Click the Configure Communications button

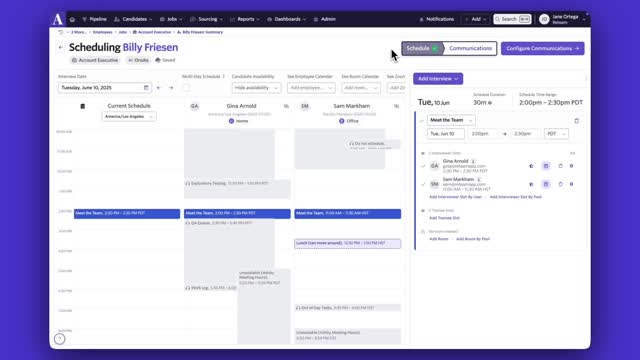542,48
